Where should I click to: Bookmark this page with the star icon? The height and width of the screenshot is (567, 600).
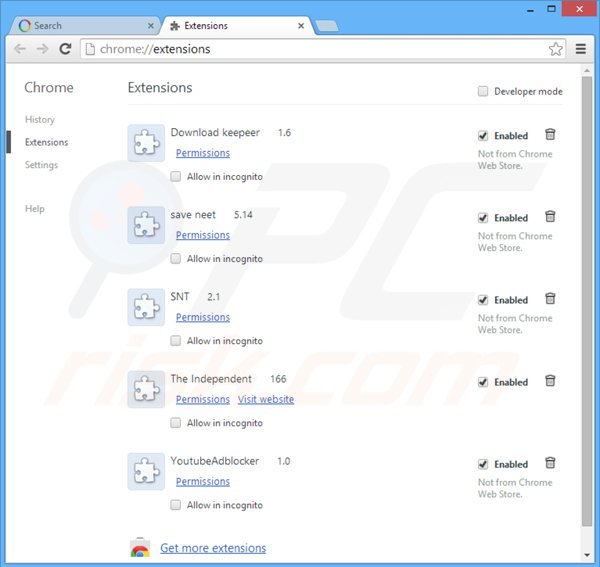pyautogui.click(x=555, y=49)
